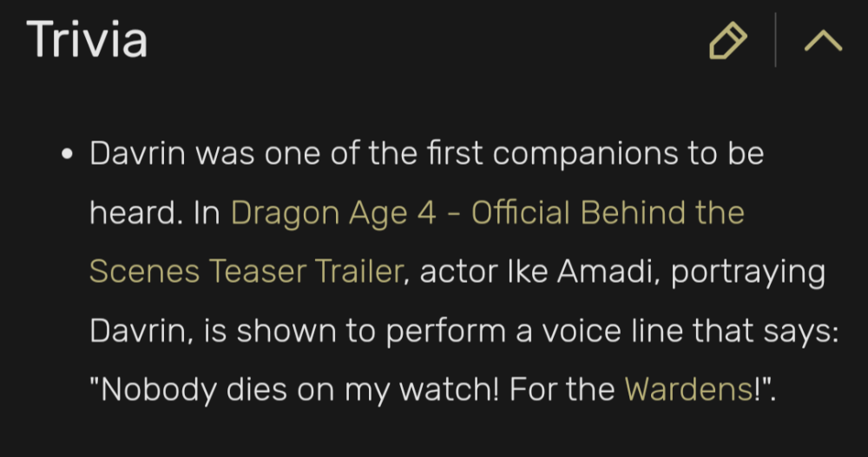Viewport: 868px width, 457px height.
Task: Click "For the" before the Wardens link
Action: pos(563,389)
